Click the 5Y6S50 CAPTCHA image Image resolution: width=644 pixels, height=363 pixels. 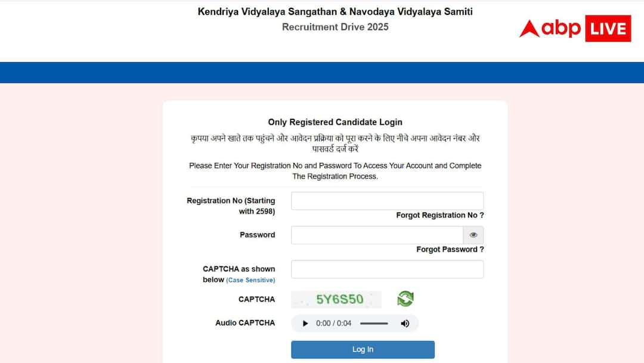tap(336, 299)
